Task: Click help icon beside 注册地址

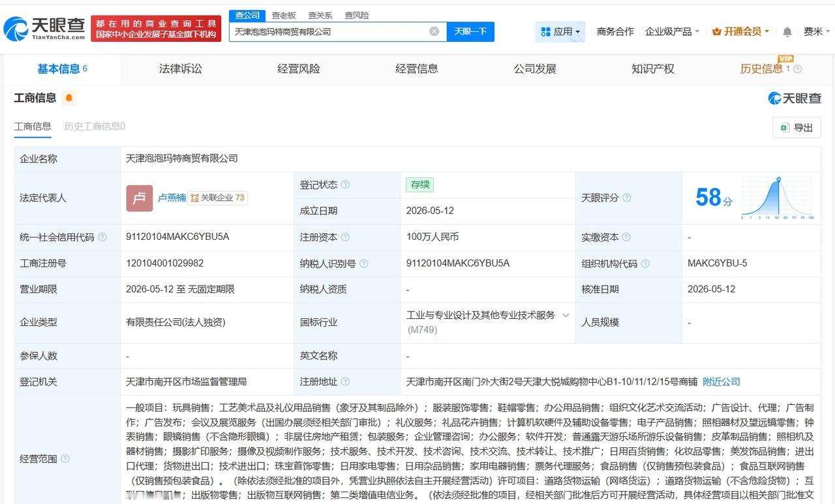Action: click(345, 381)
